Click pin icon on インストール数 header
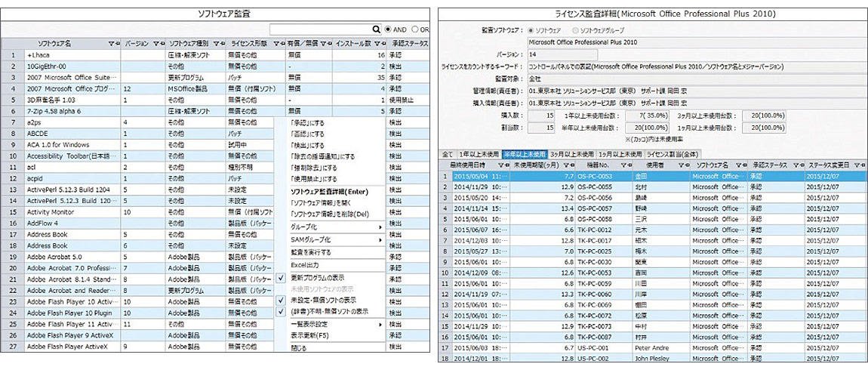Image resolution: width=868 pixels, height=370 pixels. (x=383, y=42)
